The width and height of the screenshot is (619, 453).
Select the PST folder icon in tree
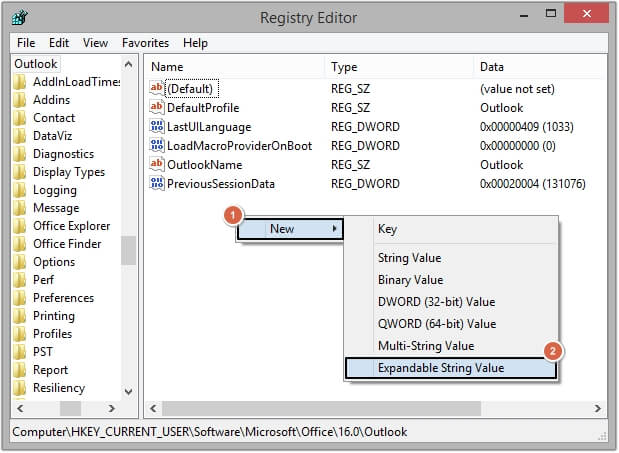point(19,352)
